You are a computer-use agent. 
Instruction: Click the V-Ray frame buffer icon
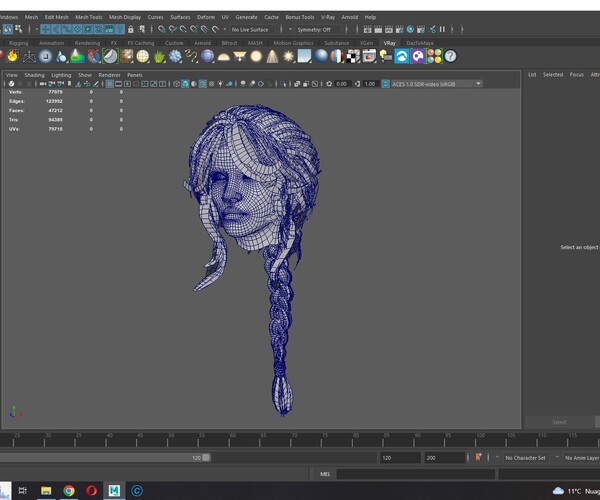click(x=369, y=57)
